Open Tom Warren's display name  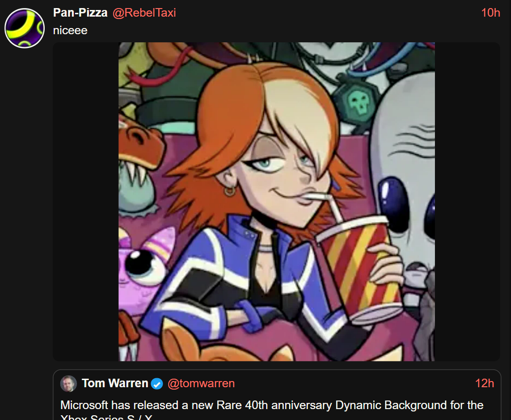115,383
